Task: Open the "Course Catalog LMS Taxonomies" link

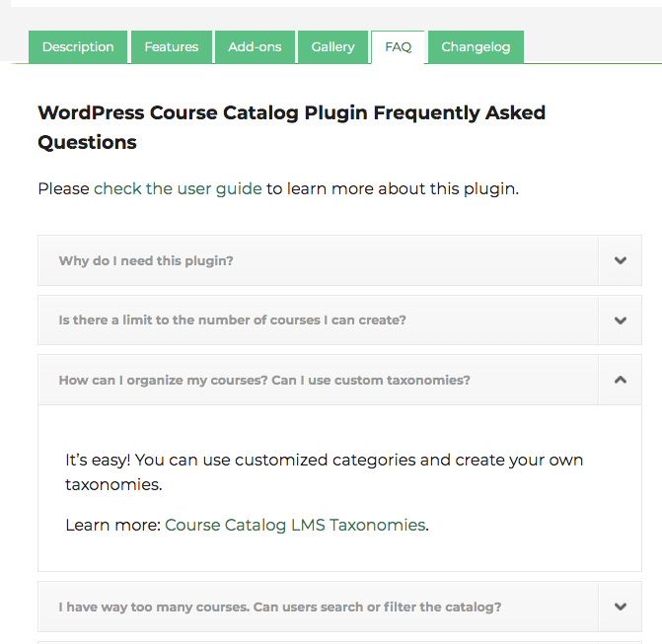Action: (x=295, y=525)
